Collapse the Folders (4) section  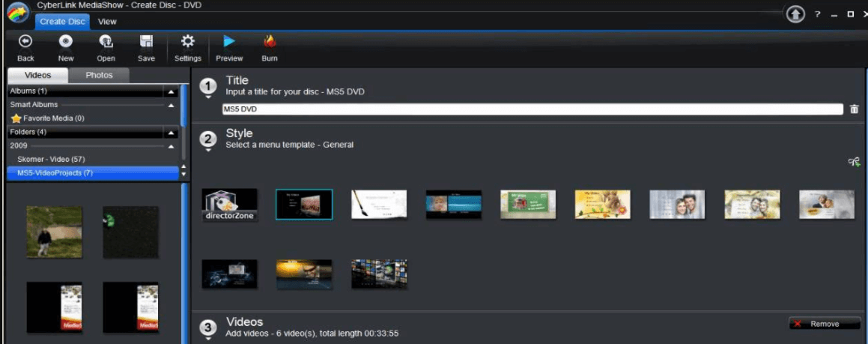click(171, 133)
